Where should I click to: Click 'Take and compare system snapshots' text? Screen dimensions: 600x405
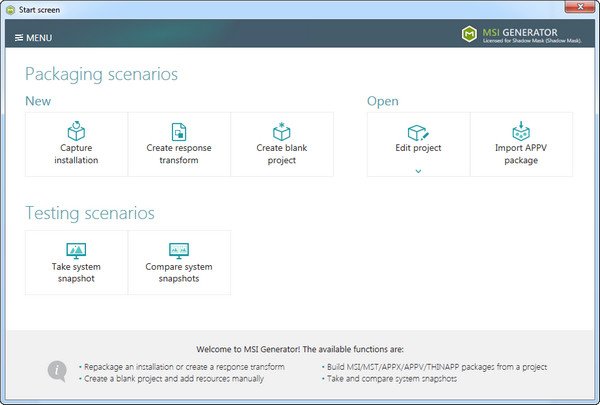pos(392,379)
